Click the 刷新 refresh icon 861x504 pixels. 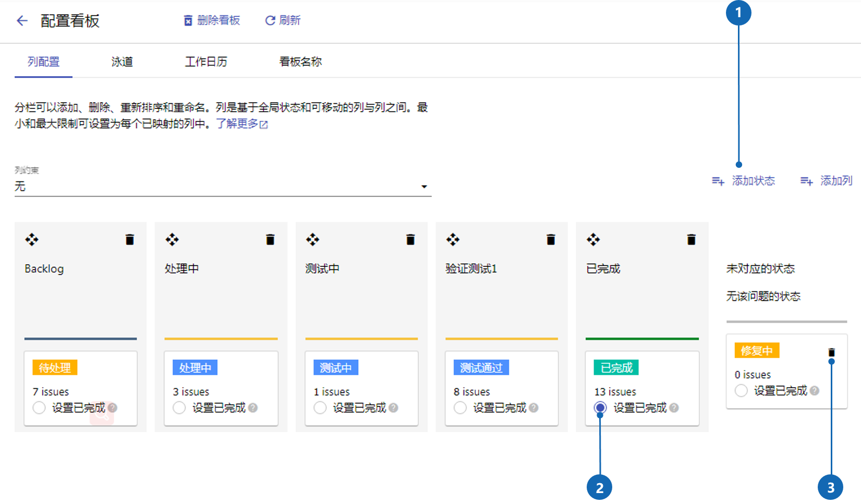click(x=270, y=21)
